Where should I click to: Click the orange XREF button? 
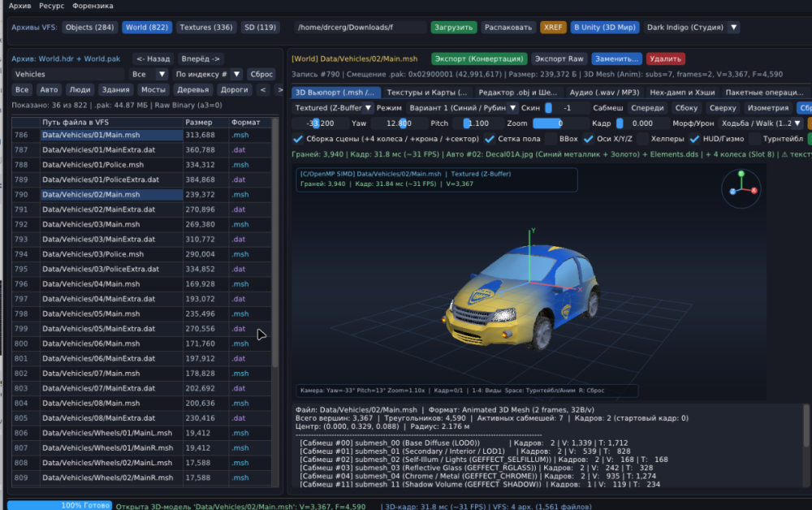click(x=552, y=28)
